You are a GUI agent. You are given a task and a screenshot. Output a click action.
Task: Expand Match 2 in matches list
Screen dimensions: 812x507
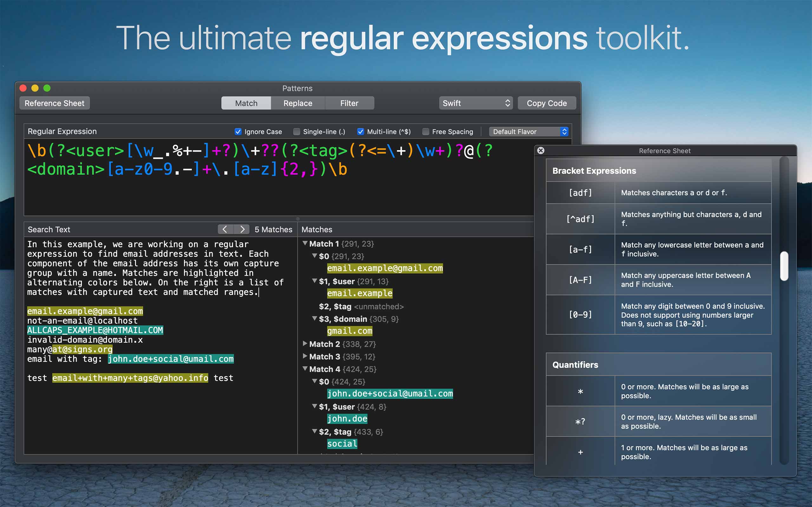tap(305, 344)
